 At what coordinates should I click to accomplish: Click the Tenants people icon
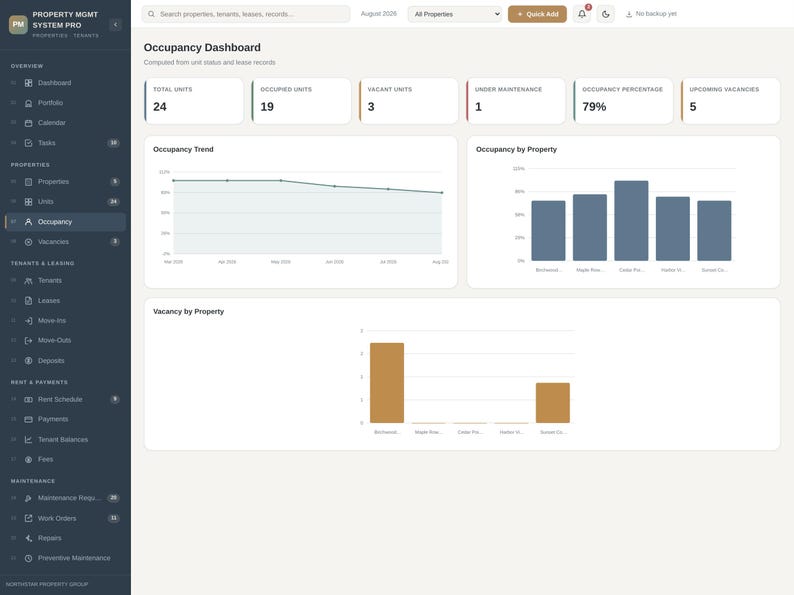click(28, 281)
